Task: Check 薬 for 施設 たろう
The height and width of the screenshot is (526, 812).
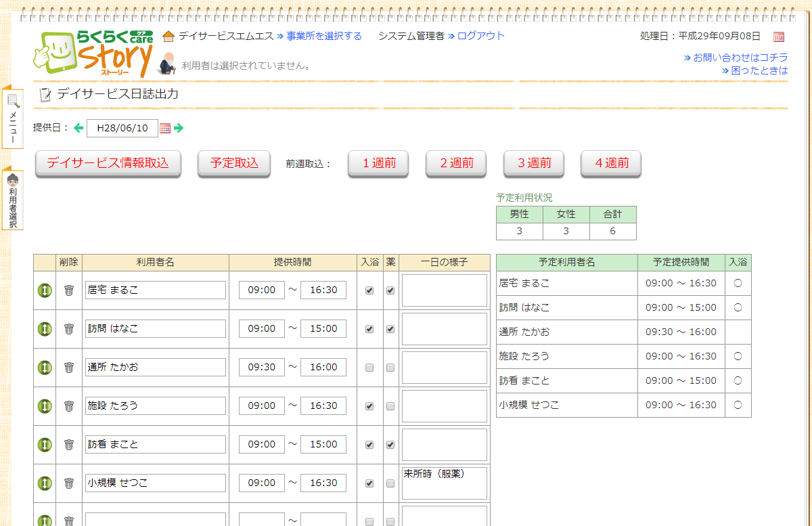Action: (x=390, y=406)
